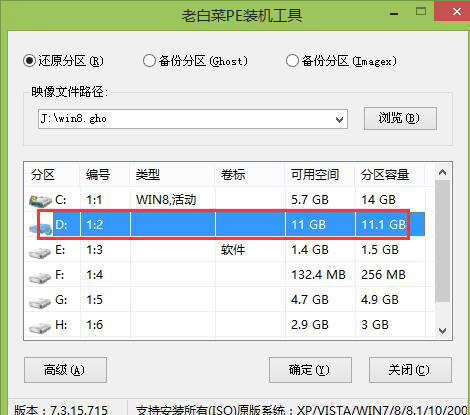This screenshot has width=470, height=415.
Task: Select the 软件 volume label cell
Action: [x=233, y=250]
